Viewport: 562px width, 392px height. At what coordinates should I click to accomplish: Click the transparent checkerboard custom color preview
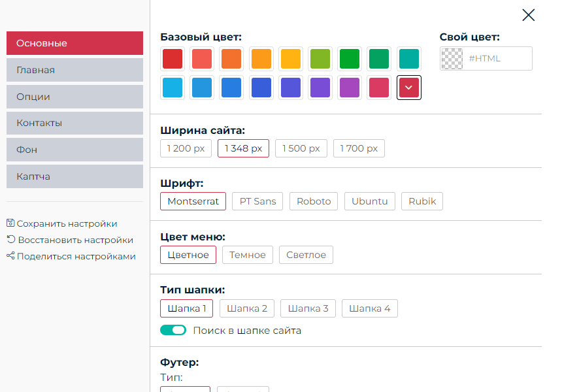[x=452, y=58]
